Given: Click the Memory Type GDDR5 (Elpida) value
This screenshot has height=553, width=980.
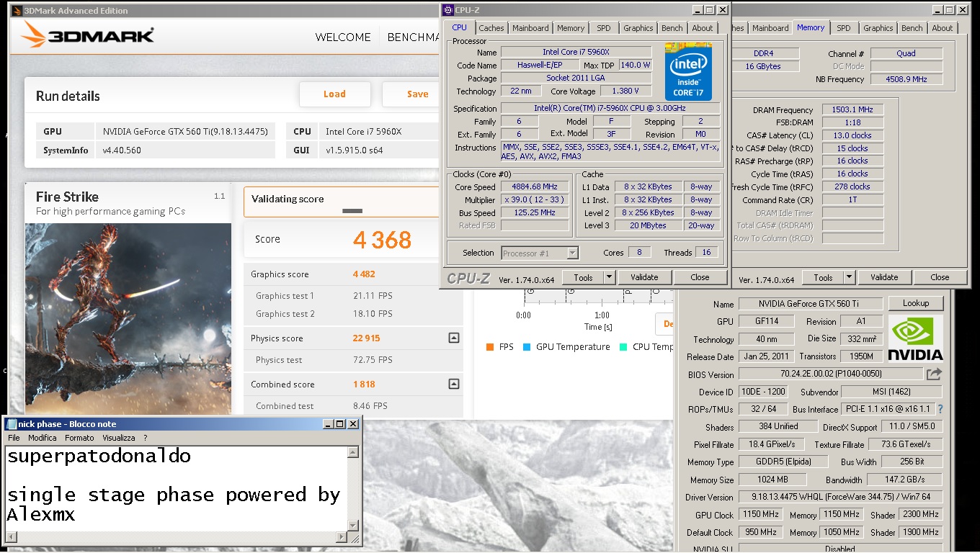Looking at the screenshot, I should pyautogui.click(x=783, y=462).
